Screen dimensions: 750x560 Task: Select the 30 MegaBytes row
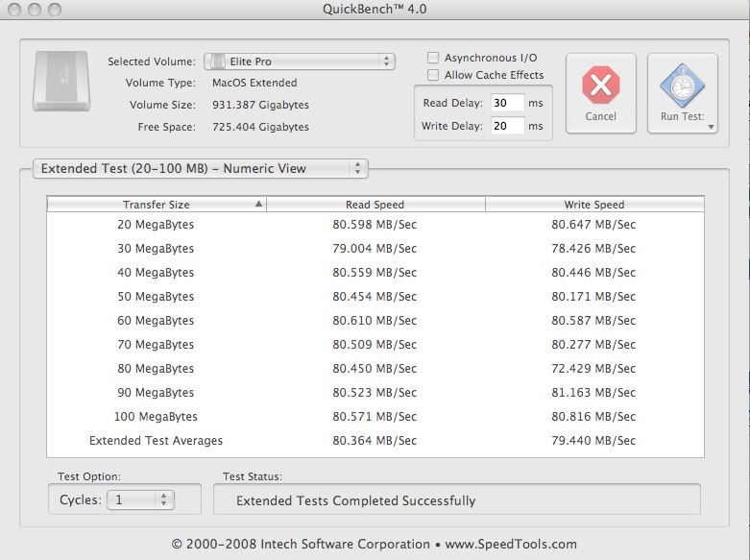click(x=375, y=249)
